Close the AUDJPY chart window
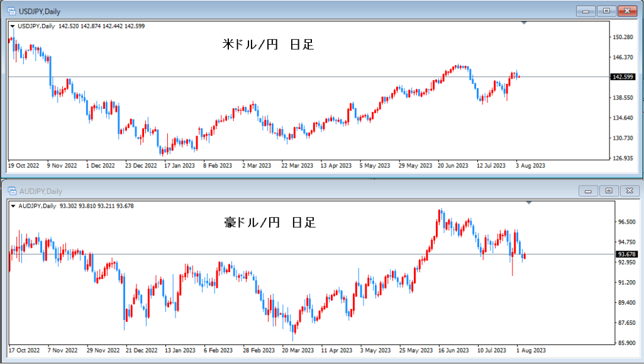 [x=628, y=191]
